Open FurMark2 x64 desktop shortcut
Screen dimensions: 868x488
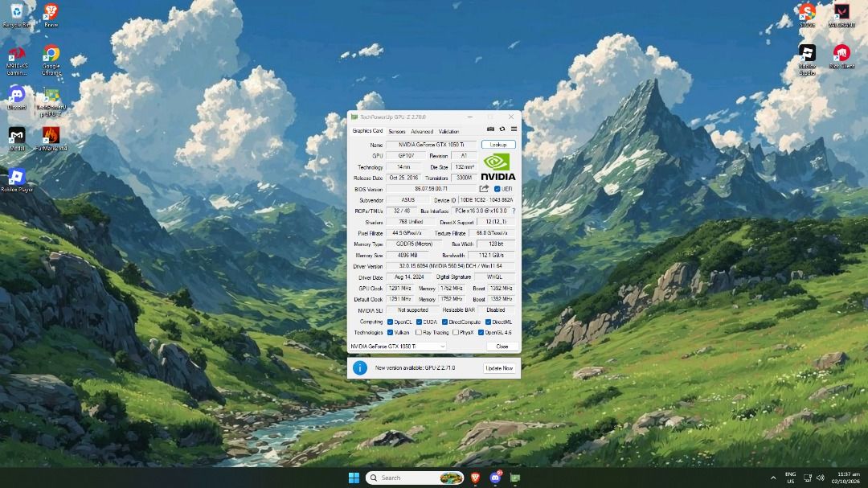pos(51,139)
